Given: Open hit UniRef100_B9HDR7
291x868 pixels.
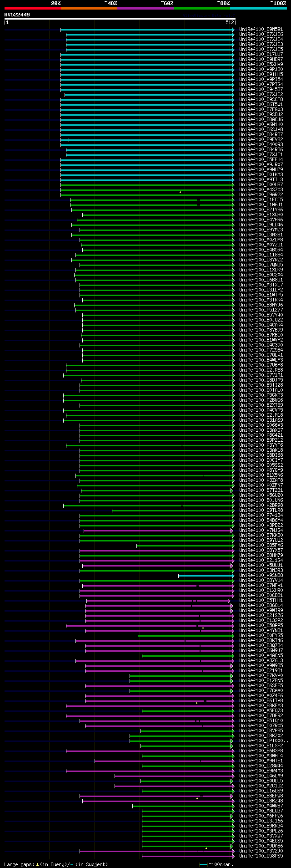Looking at the screenshot, I should [x=261, y=59].
